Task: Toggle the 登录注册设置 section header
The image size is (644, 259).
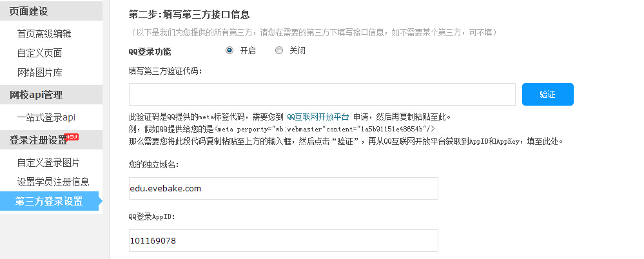Action: pyautogui.click(x=39, y=140)
